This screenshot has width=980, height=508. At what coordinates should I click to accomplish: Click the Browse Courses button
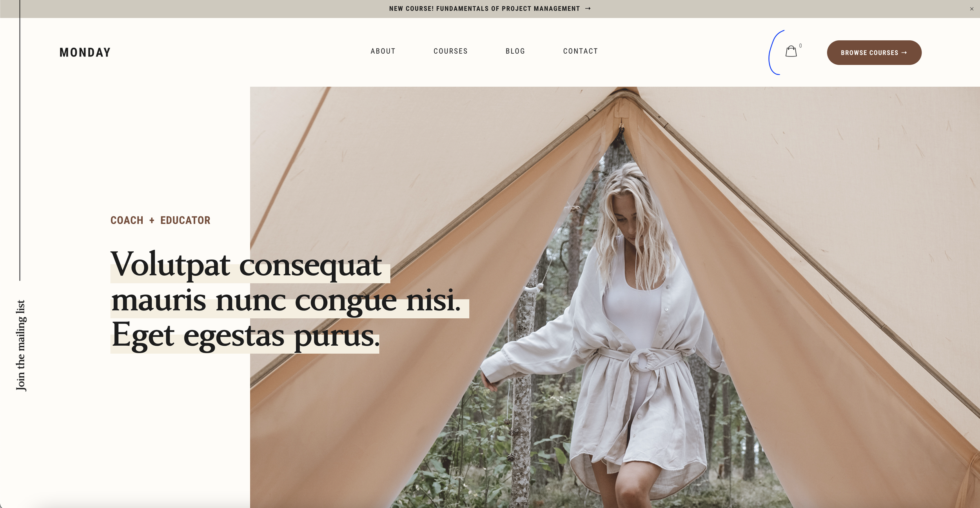pyautogui.click(x=874, y=53)
